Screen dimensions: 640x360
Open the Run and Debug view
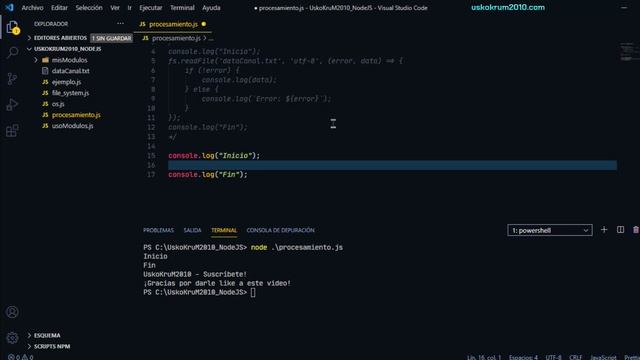coord(12,104)
